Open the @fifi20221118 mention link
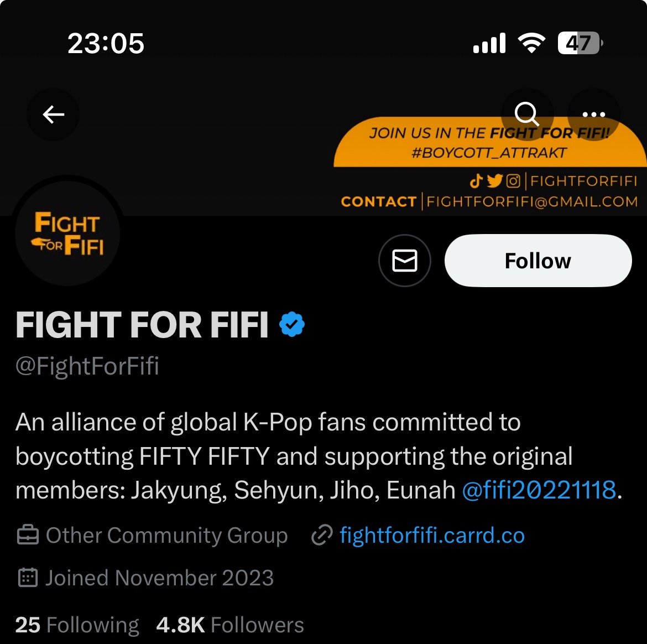Image resolution: width=647 pixels, height=644 pixels. click(x=539, y=490)
